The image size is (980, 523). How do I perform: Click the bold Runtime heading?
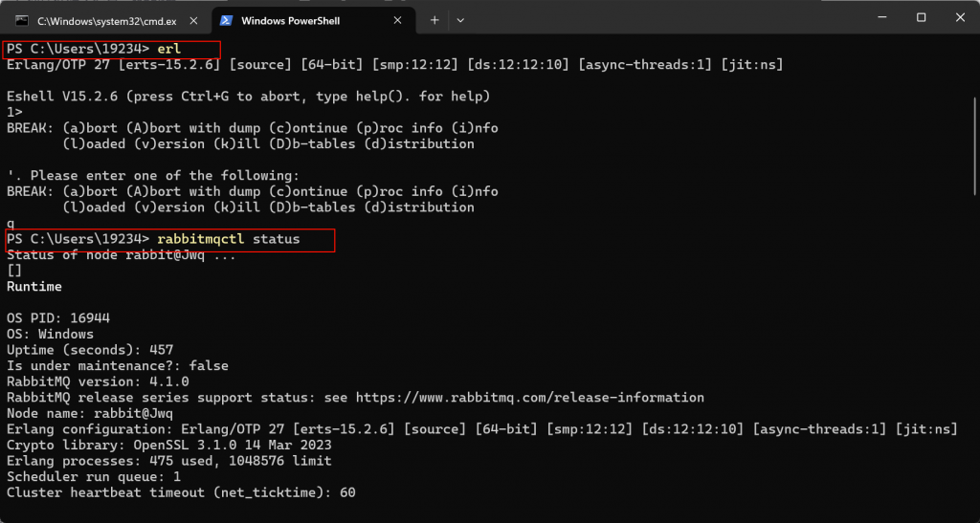pos(34,287)
